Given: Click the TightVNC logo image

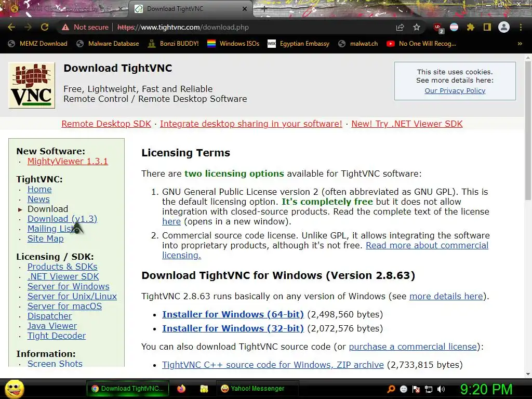Looking at the screenshot, I should (32, 85).
